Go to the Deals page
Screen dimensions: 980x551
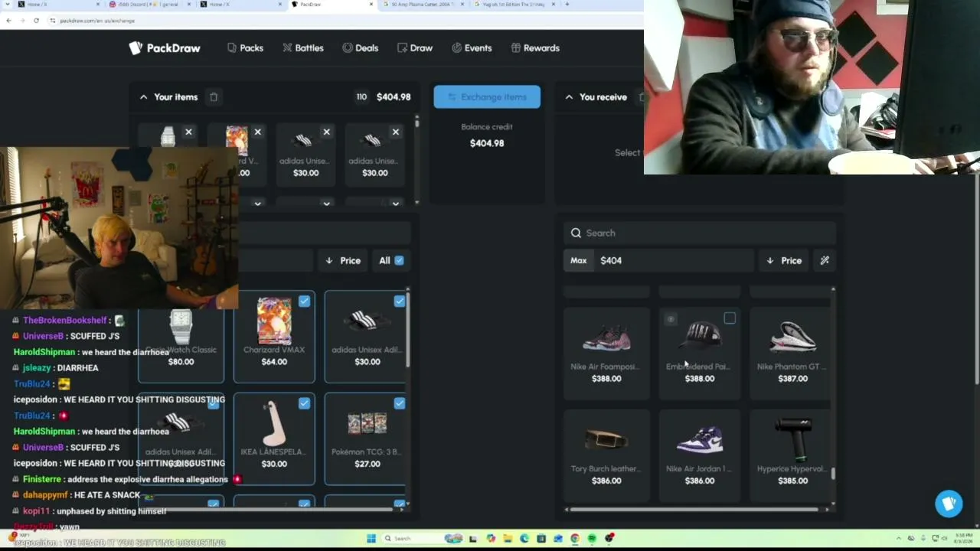tap(361, 48)
